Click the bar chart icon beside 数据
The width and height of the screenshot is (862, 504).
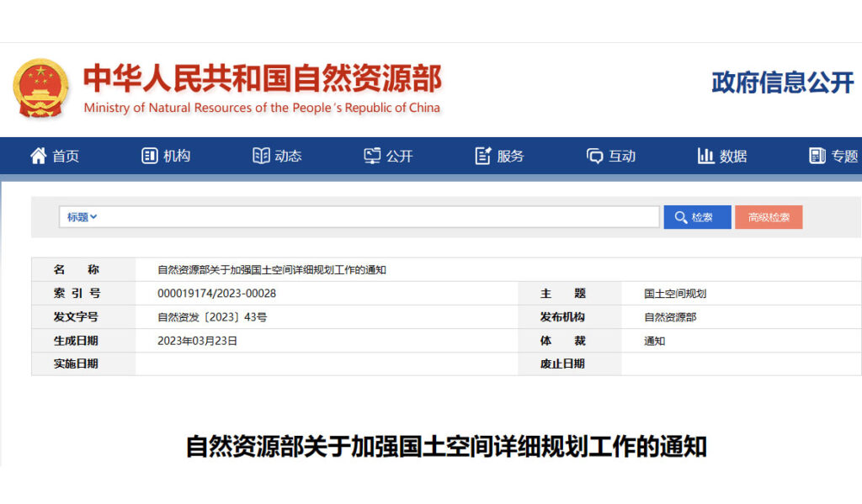point(705,157)
